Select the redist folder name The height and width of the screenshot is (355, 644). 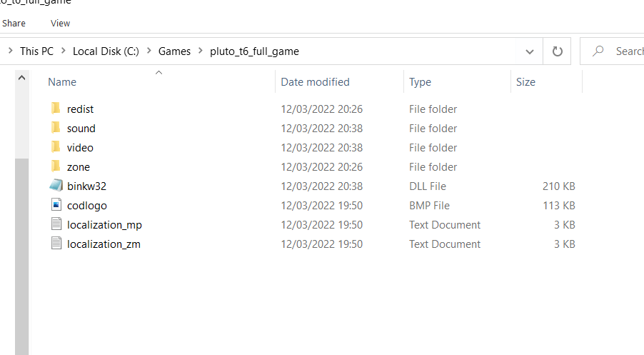click(80, 109)
